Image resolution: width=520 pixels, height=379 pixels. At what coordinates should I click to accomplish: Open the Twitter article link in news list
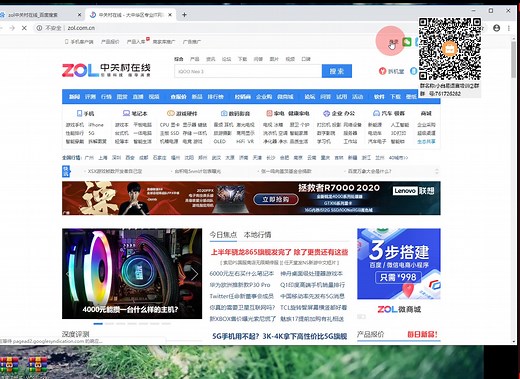[x=242, y=296]
